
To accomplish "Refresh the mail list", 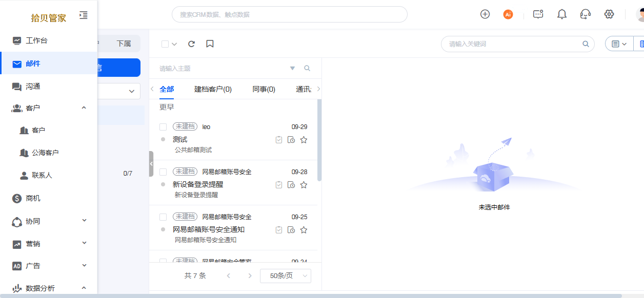I will pyautogui.click(x=192, y=44).
